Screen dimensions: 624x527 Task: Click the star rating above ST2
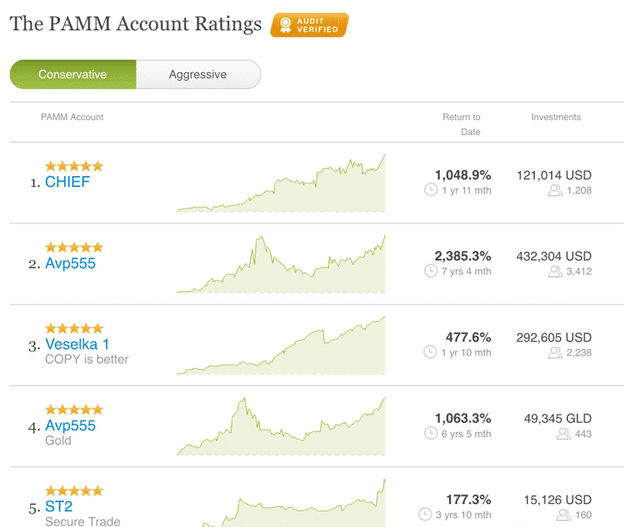(x=74, y=491)
